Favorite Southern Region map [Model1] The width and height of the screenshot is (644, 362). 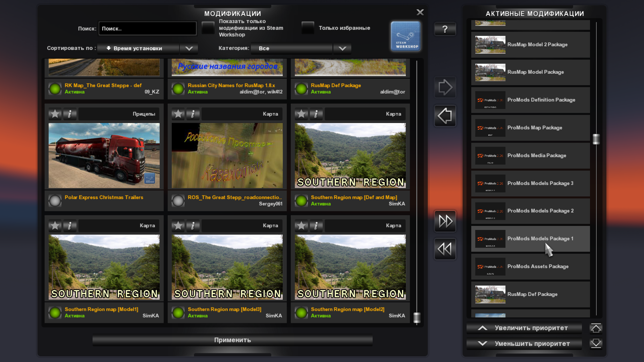55,226
